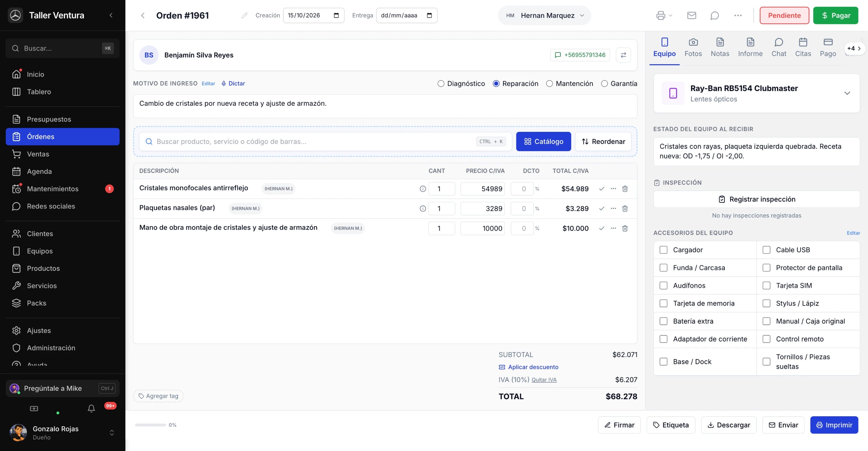This screenshot has height=451, width=868.
Task: Confirm the Cristales monofocales row with checkmark
Action: (x=601, y=189)
